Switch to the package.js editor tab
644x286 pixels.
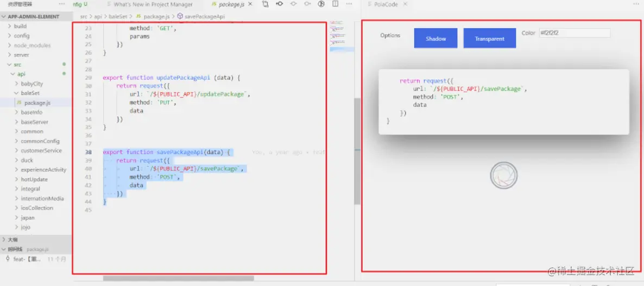click(x=232, y=4)
